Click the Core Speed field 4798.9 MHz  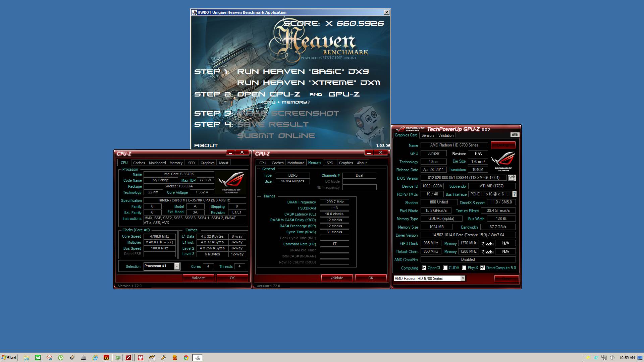click(x=160, y=236)
